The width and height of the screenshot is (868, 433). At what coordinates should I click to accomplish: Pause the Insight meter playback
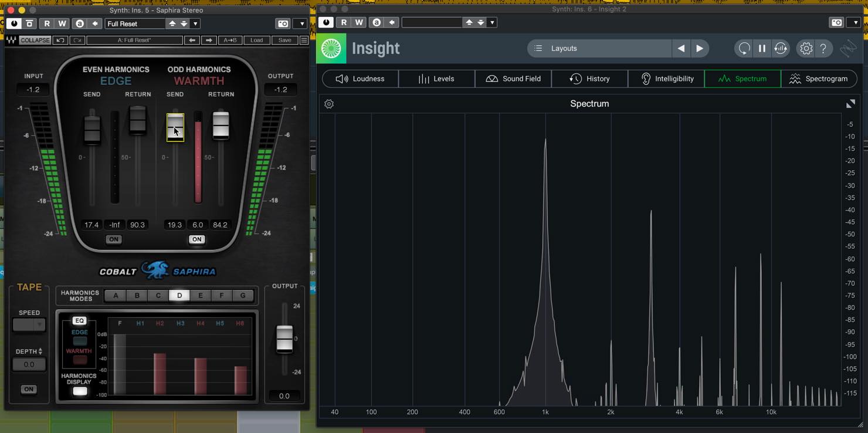(762, 49)
